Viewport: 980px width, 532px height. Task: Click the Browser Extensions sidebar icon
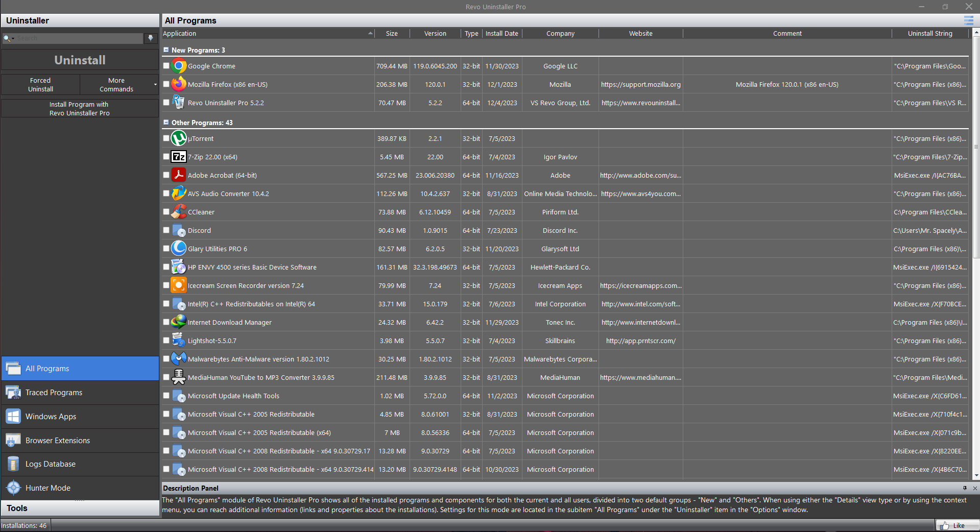[13, 440]
